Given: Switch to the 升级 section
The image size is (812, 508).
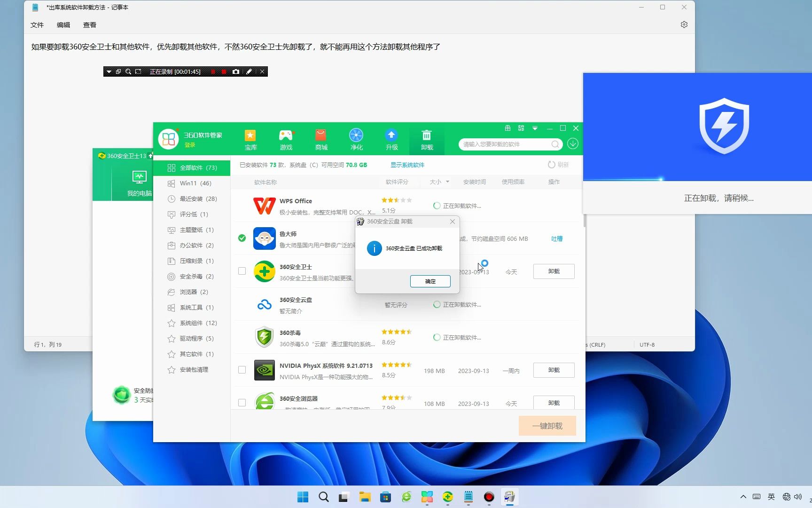Looking at the screenshot, I should pos(391,139).
